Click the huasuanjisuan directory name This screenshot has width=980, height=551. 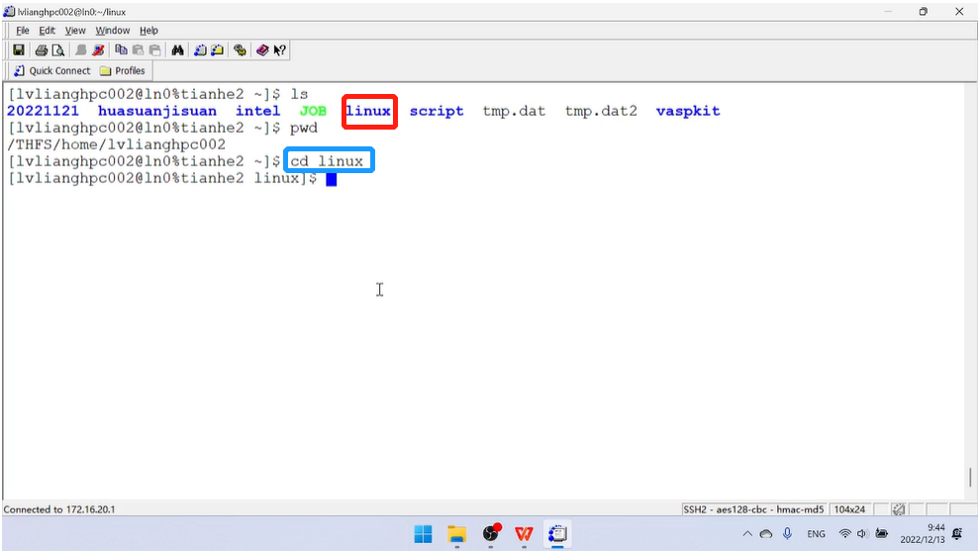[x=157, y=111]
